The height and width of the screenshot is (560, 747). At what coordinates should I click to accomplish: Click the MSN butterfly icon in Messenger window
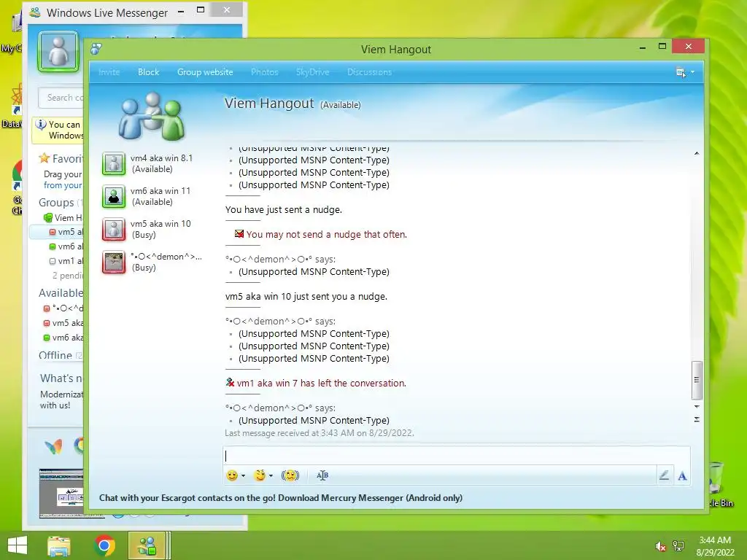[53, 446]
